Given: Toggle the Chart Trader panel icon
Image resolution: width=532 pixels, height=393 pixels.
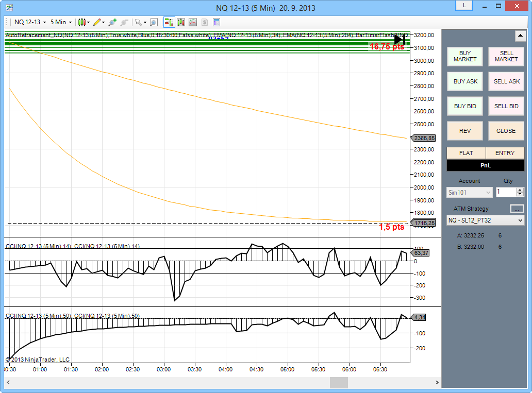Looking at the screenshot, I should pyautogui.click(x=169, y=22).
